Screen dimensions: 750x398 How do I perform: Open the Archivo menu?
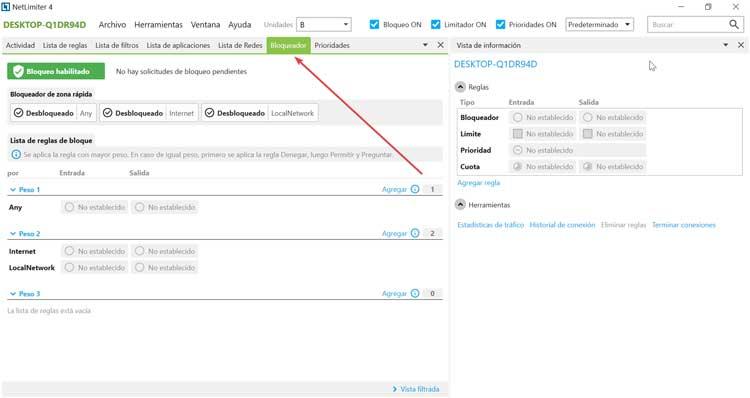pyautogui.click(x=112, y=24)
